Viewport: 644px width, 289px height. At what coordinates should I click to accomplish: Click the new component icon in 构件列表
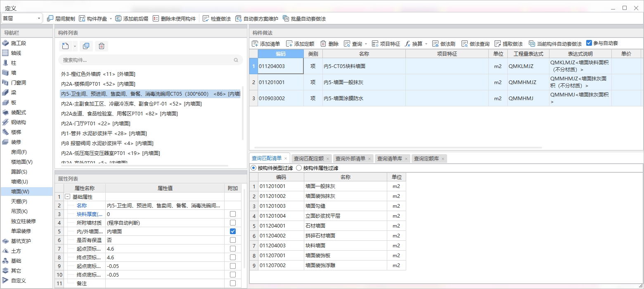[x=65, y=46]
